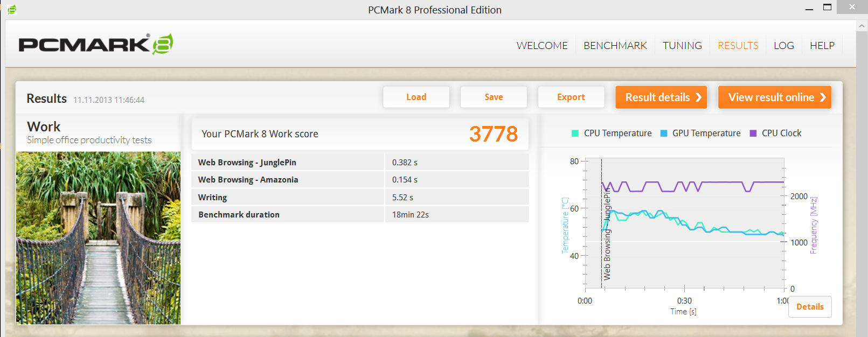Click the Work heading text
Screen dimensions: 868x337
click(x=44, y=127)
